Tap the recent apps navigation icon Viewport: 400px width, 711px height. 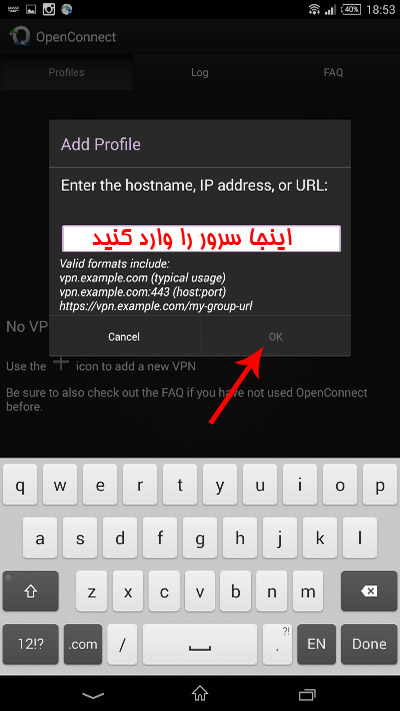[x=307, y=694]
